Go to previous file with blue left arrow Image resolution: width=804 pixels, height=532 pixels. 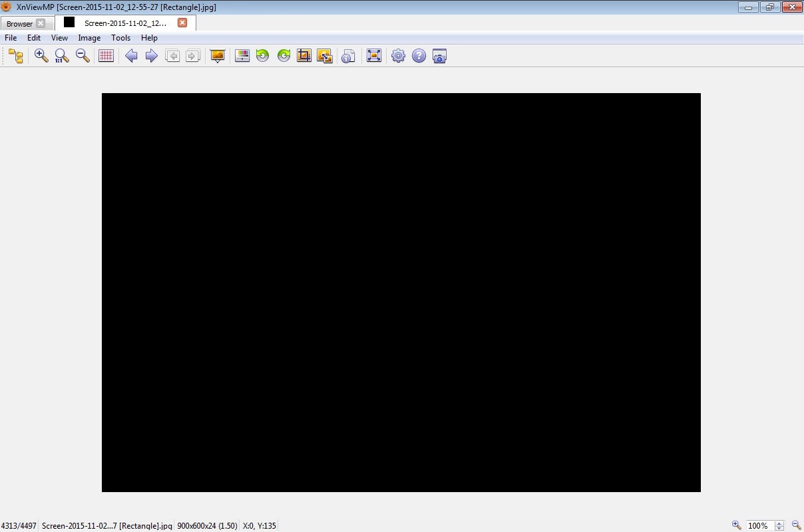click(x=131, y=56)
